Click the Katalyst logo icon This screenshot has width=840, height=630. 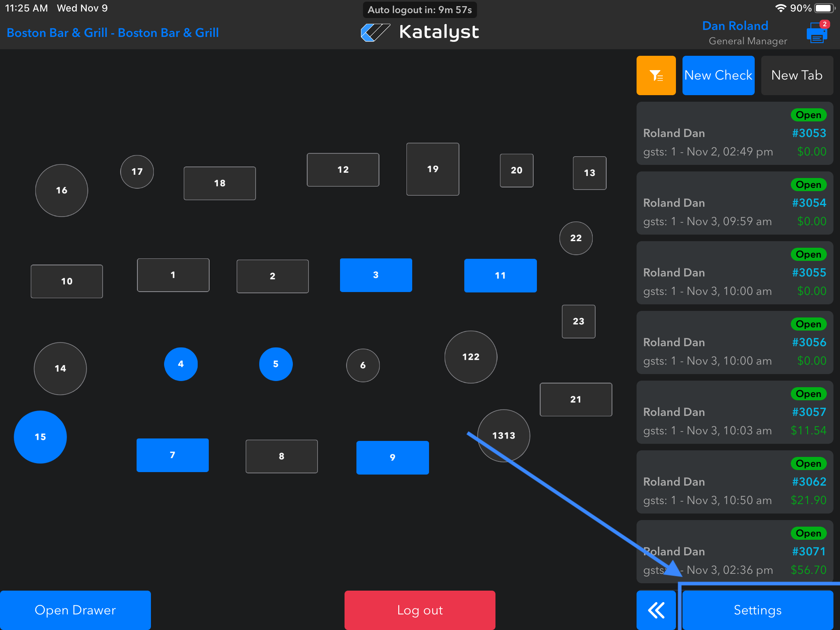coord(375,32)
